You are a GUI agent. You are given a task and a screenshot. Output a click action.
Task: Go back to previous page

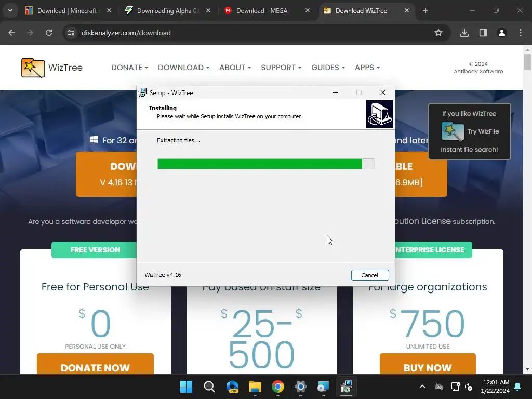point(11,33)
